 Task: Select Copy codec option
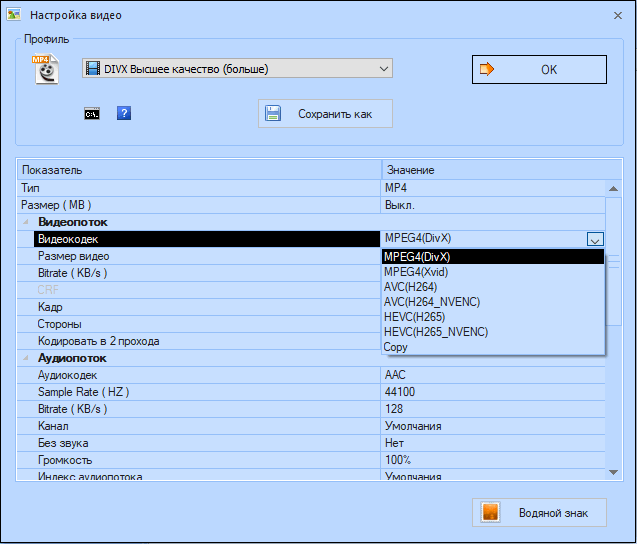(x=493, y=347)
